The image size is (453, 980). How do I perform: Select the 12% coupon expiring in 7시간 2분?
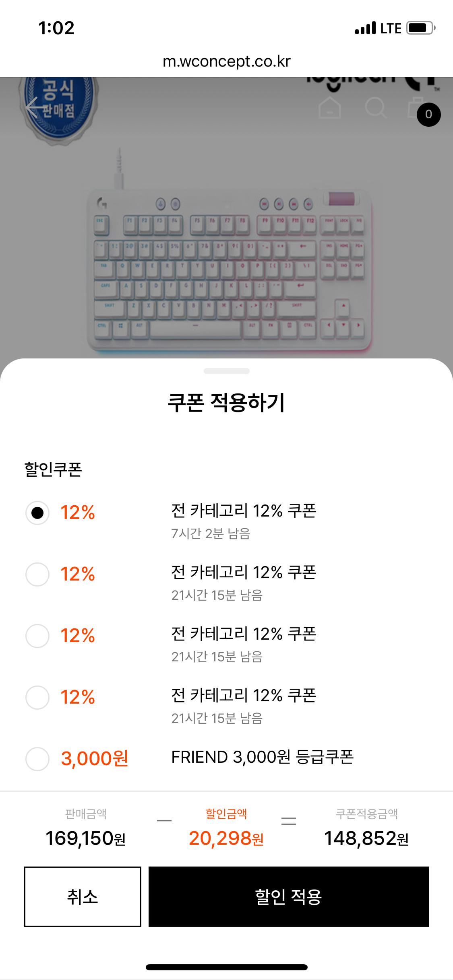pos(37,513)
